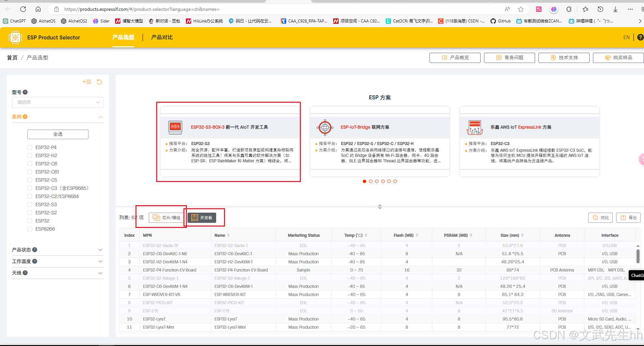Click the browser refresh icon
644x346 pixels.
click(x=23, y=9)
